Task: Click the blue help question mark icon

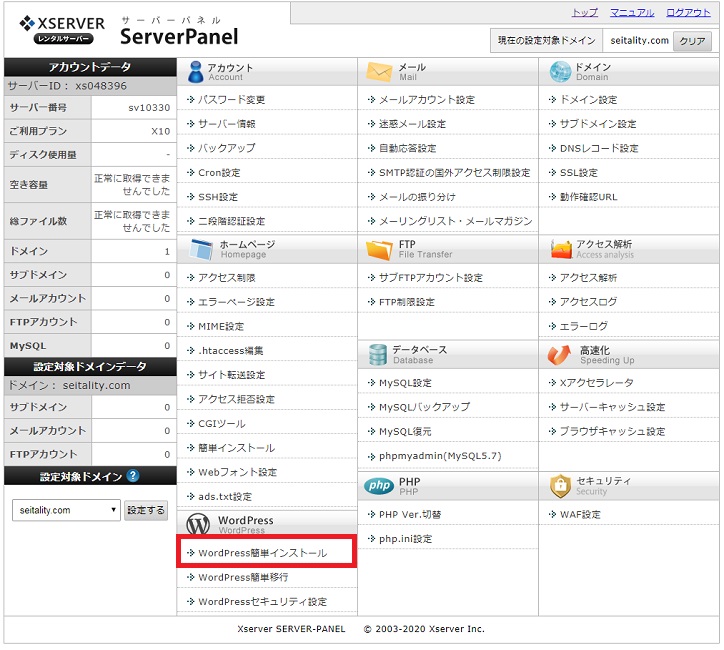Action: (133, 475)
